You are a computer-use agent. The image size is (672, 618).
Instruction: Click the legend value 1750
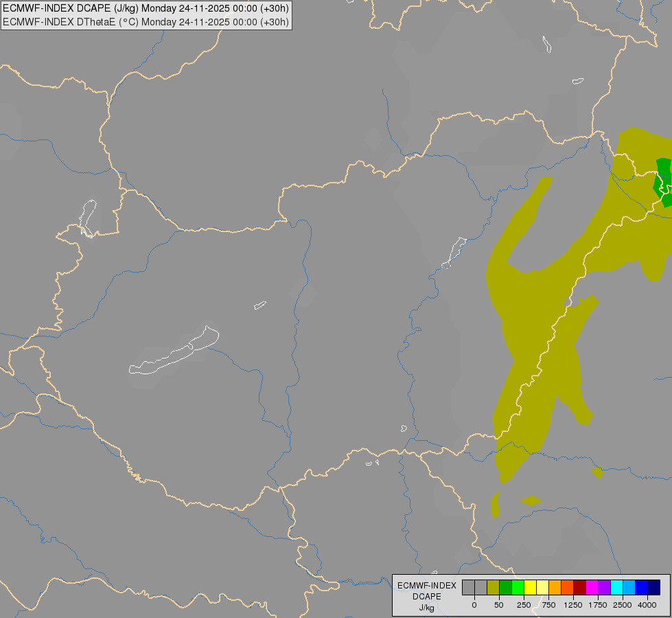coord(598,605)
